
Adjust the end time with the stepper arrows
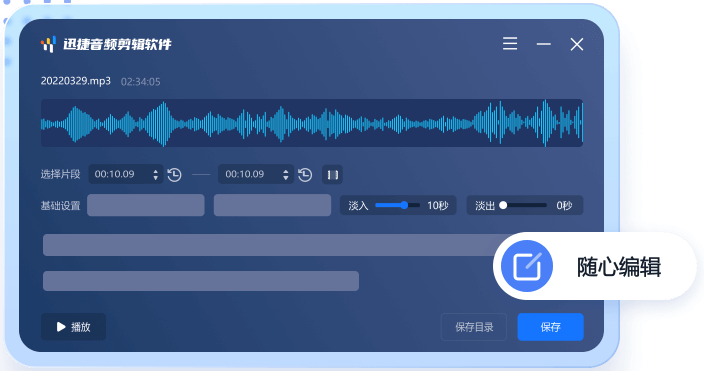tap(286, 175)
